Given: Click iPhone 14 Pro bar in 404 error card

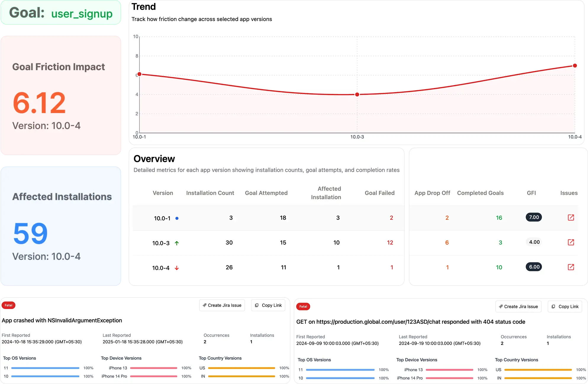Looking at the screenshot, I should tap(450, 378).
